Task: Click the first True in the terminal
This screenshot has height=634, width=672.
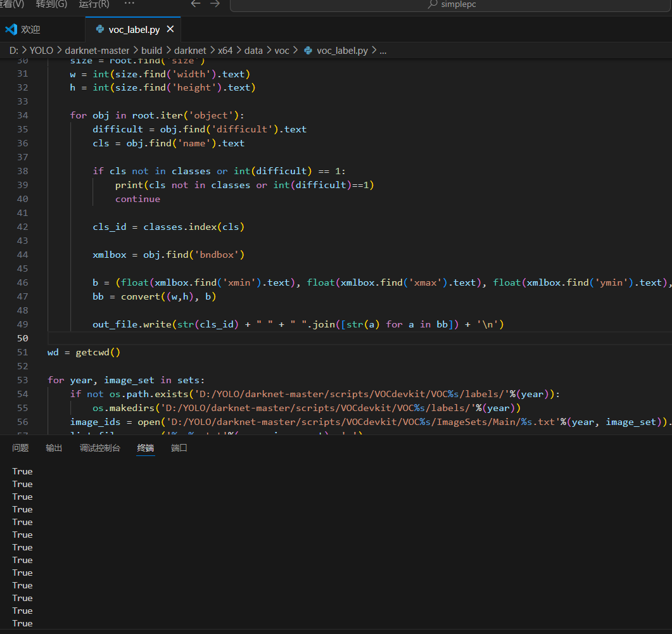Action: 22,471
